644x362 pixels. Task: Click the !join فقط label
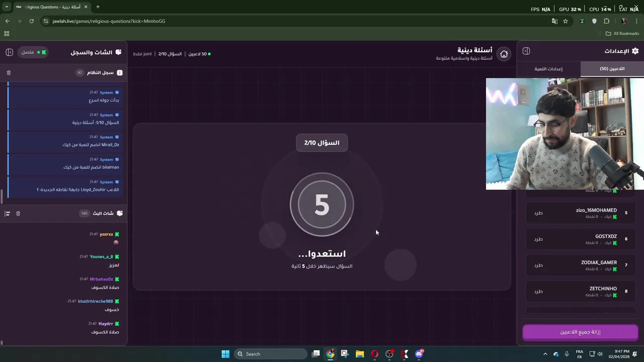pos(142,54)
